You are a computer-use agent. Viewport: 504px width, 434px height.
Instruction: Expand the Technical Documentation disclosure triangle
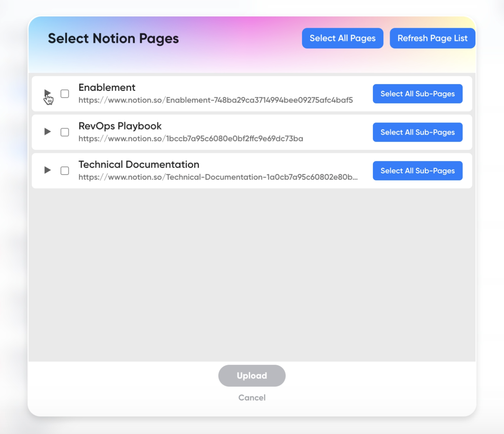point(47,170)
